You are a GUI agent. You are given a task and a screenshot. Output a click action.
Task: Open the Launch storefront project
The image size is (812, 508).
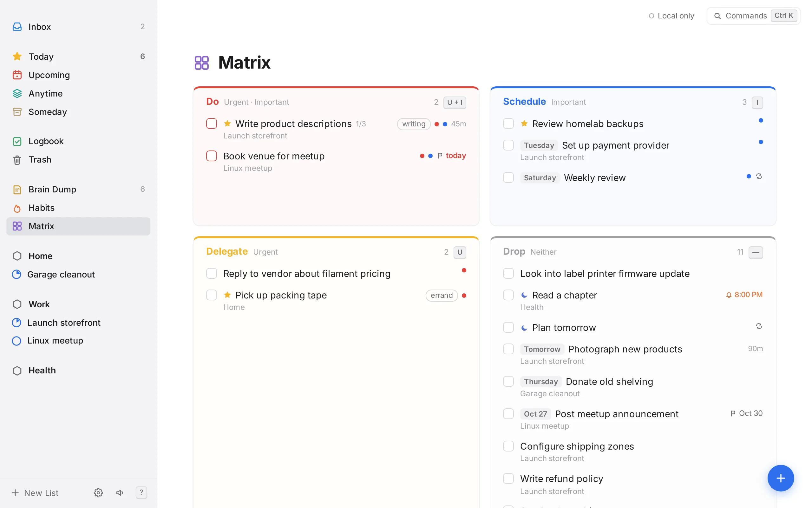click(x=78, y=323)
